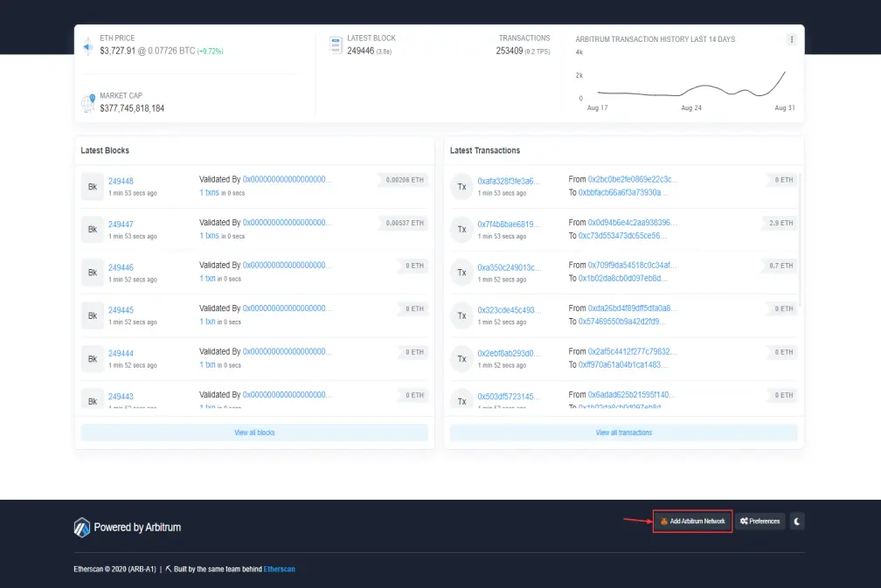The image size is (881, 588).
Task: Open block 249448 link
Action: coord(121,181)
